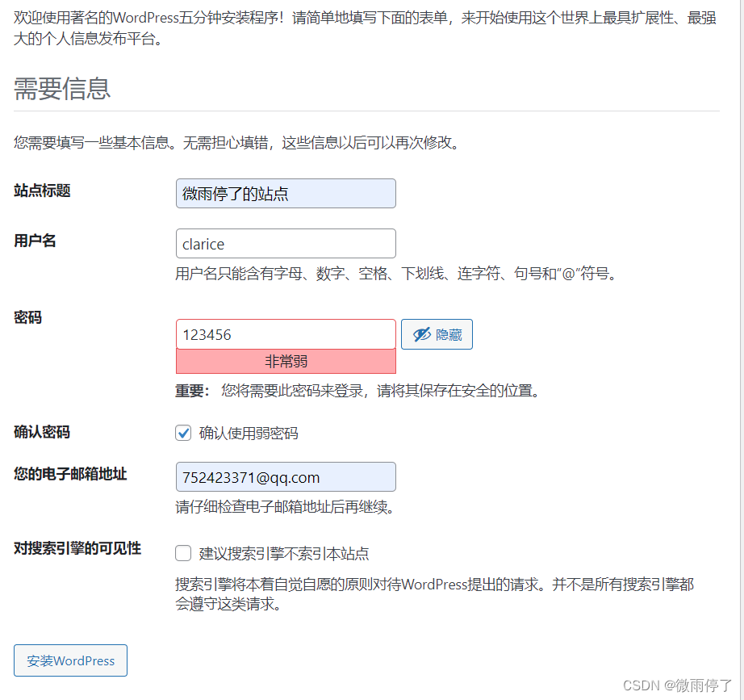Viewport: 744px width, 700px height.
Task: Click the 密码 label
Action: [28, 317]
